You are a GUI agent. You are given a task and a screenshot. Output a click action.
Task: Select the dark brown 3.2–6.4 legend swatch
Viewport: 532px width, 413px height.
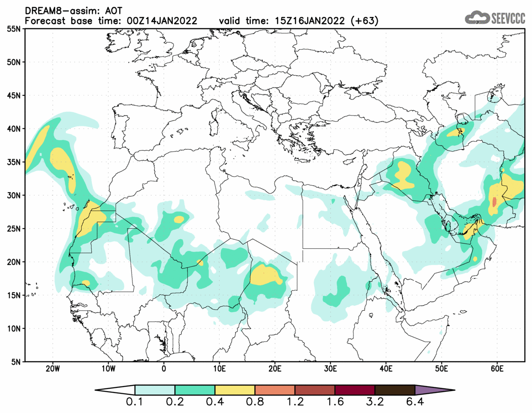coord(395,390)
